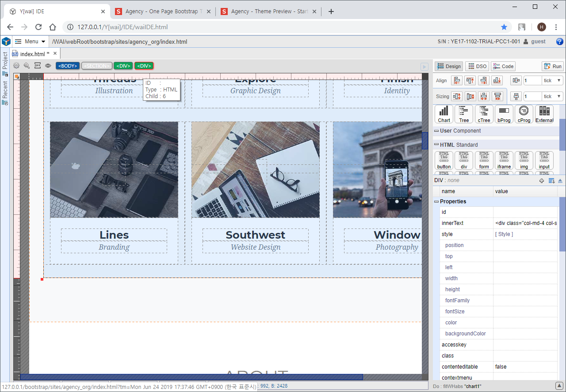Toggle the eye visibility icon
Screen dimensions: 566x392
(48, 66)
